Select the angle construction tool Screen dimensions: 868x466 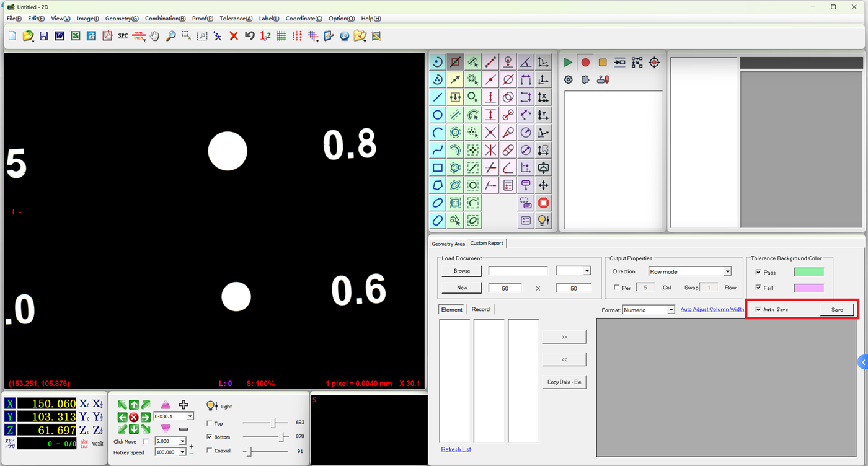[526, 62]
